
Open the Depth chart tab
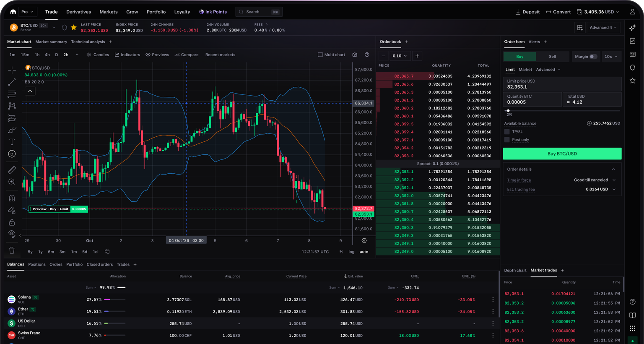click(x=515, y=271)
